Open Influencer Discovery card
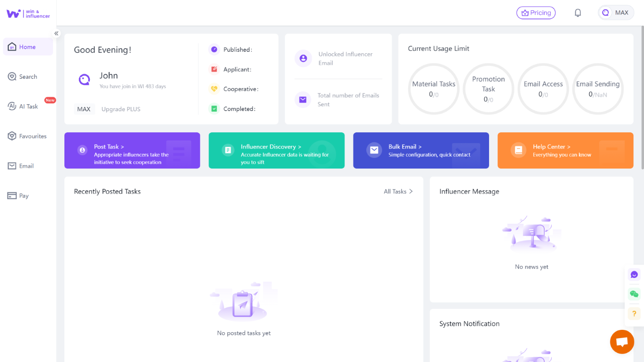The height and width of the screenshot is (362, 644). coord(277,150)
